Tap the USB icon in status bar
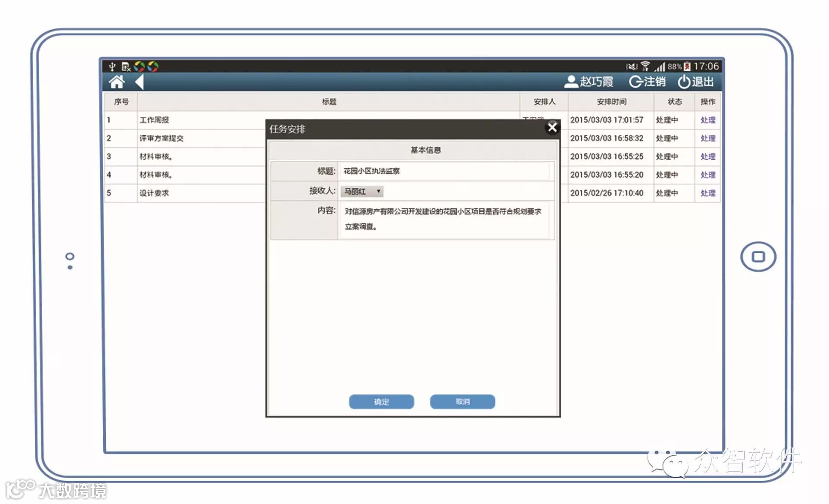 (112, 66)
